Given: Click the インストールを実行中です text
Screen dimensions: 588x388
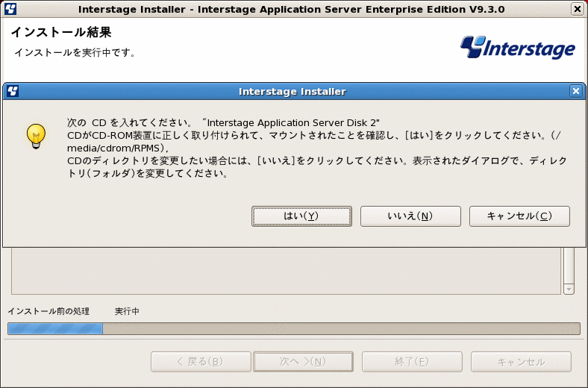Looking at the screenshot, I should click(x=75, y=52).
